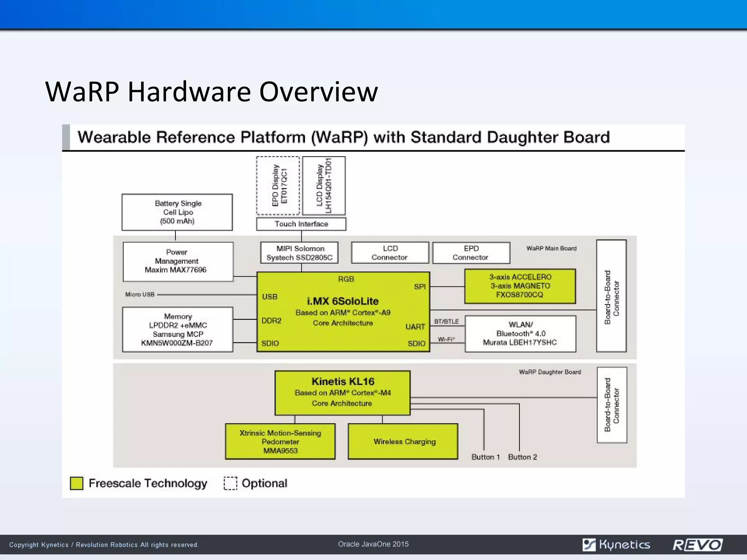This screenshot has width=747, height=560.
Task: Click the 'UART' port label on i.MX
Action: tap(415, 327)
